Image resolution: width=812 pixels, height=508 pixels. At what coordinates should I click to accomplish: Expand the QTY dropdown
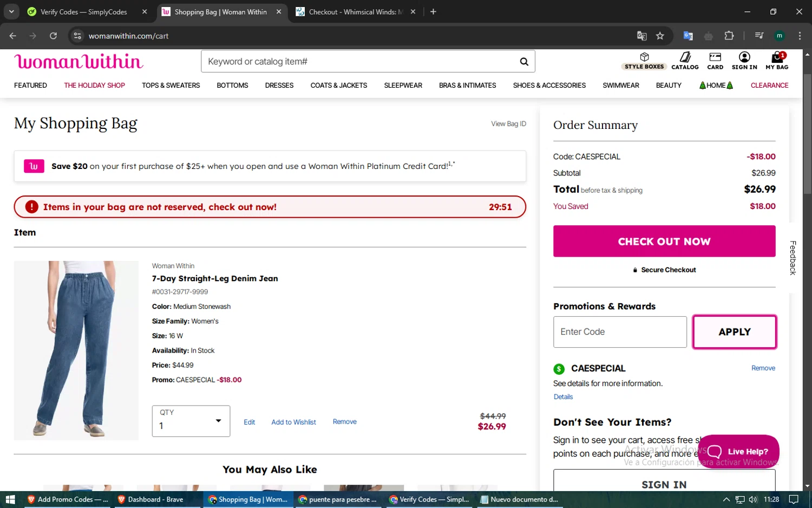pos(191,421)
